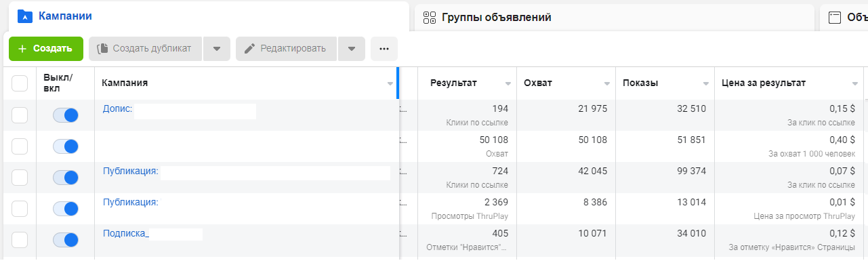Open the Подписка_ campaign link
868x265 pixels.
125,233
